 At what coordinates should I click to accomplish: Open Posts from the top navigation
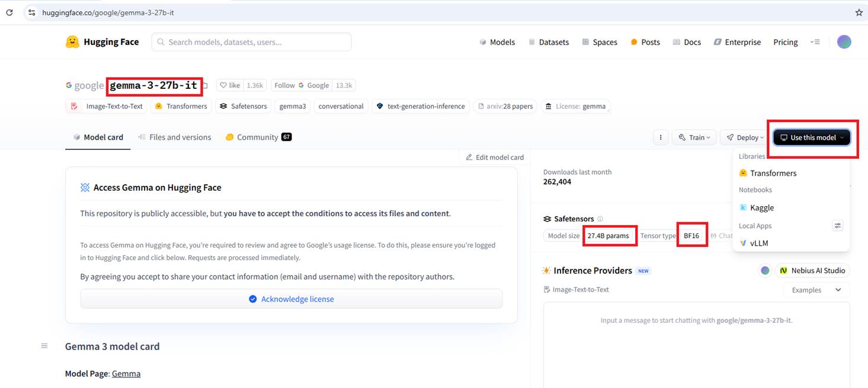pos(645,42)
